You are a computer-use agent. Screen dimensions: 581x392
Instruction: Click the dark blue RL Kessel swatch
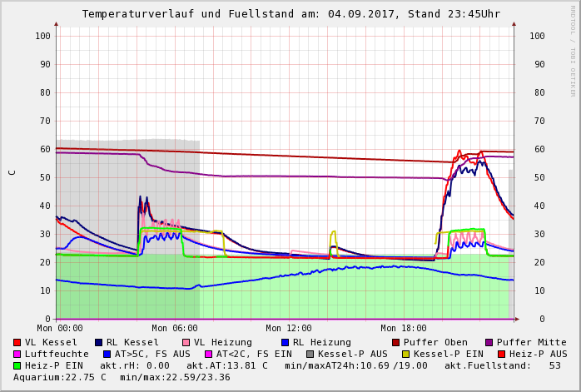(98, 342)
